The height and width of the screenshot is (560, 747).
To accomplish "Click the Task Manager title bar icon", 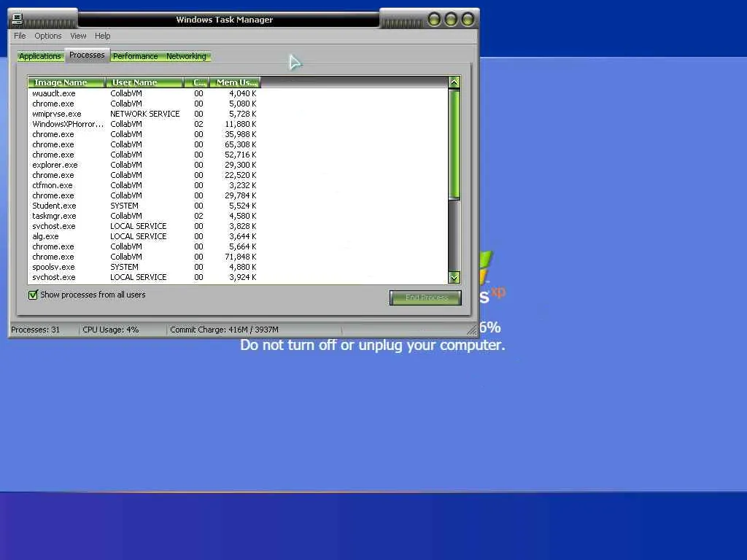I will click(18, 19).
